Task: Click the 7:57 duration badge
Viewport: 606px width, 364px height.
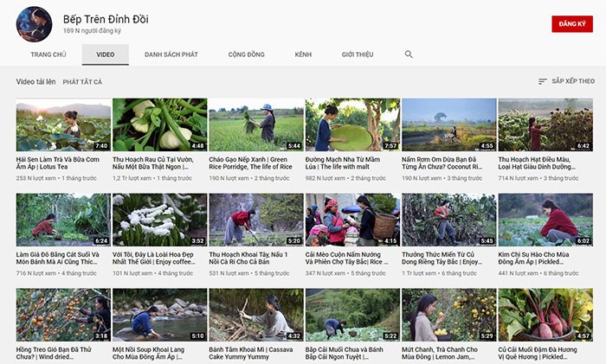Action: [390, 146]
